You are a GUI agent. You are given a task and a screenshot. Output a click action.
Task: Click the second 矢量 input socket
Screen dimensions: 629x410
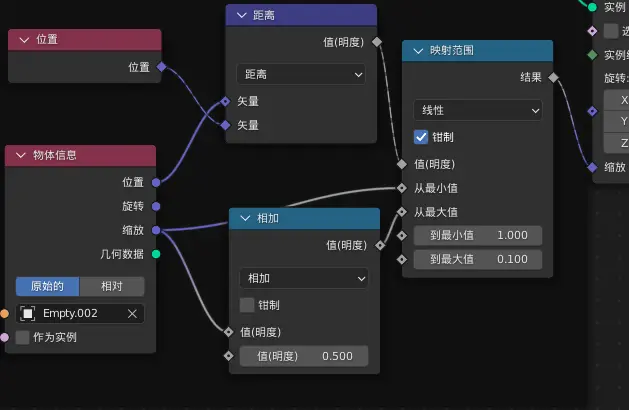(225, 125)
